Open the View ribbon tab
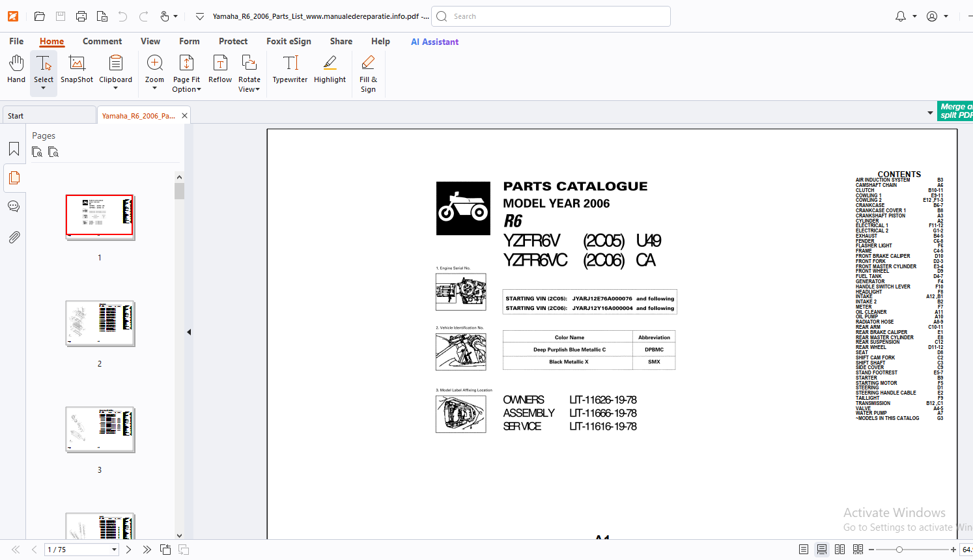 [x=150, y=41]
